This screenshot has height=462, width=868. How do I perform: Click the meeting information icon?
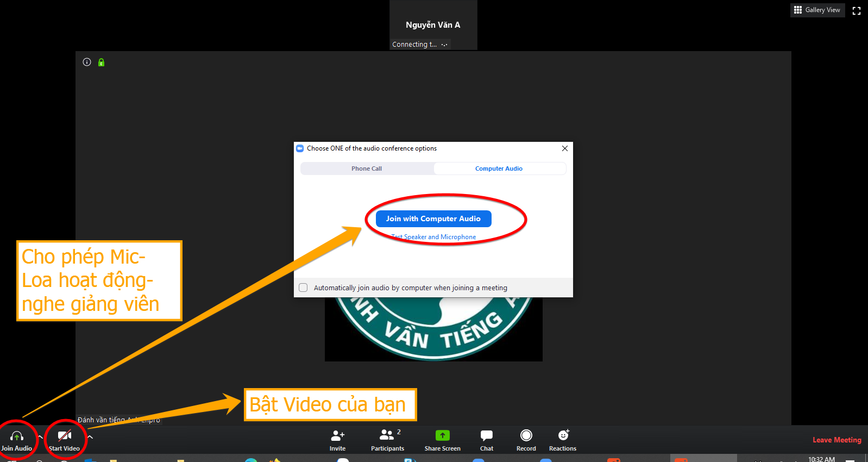(x=87, y=63)
